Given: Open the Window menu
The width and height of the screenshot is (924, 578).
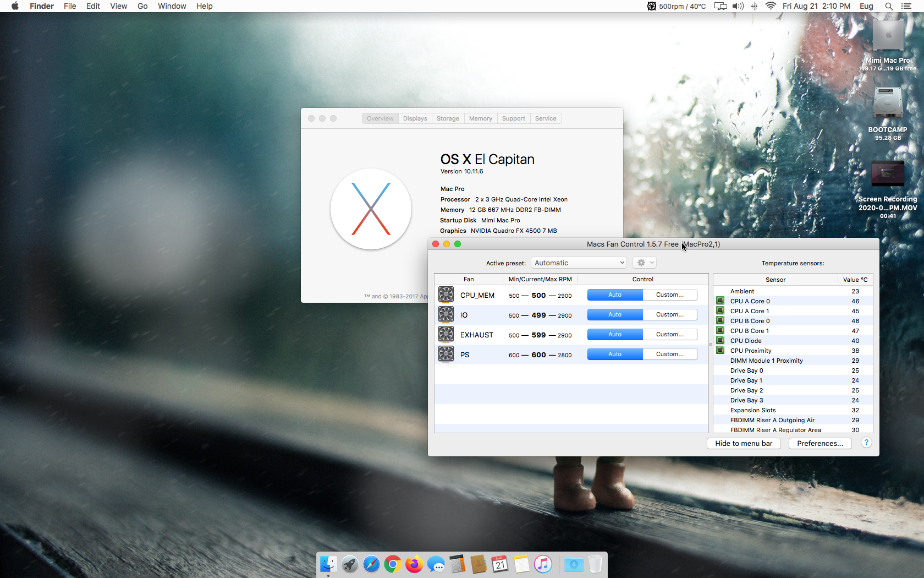Looking at the screenshot, I should coord(172,6).
